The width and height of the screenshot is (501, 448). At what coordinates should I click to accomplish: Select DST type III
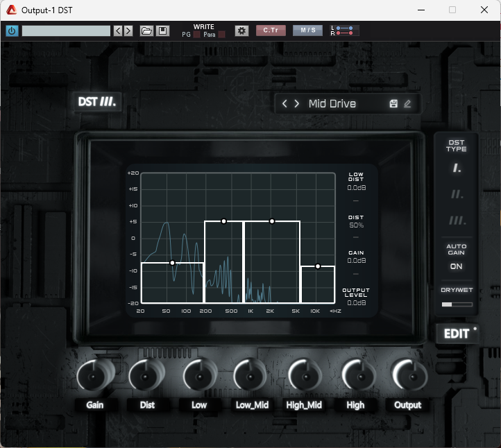point(457,221)
